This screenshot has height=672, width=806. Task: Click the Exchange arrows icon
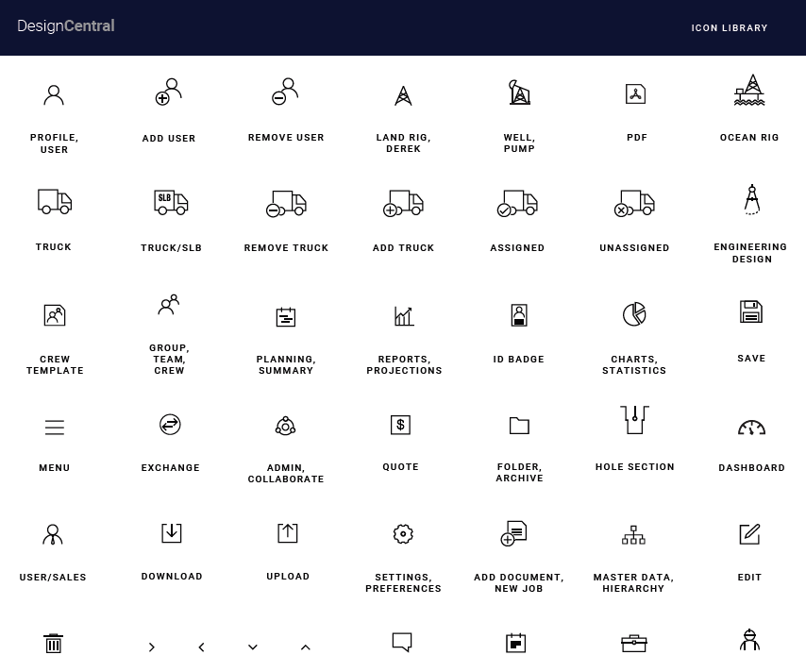click(170, 425)
